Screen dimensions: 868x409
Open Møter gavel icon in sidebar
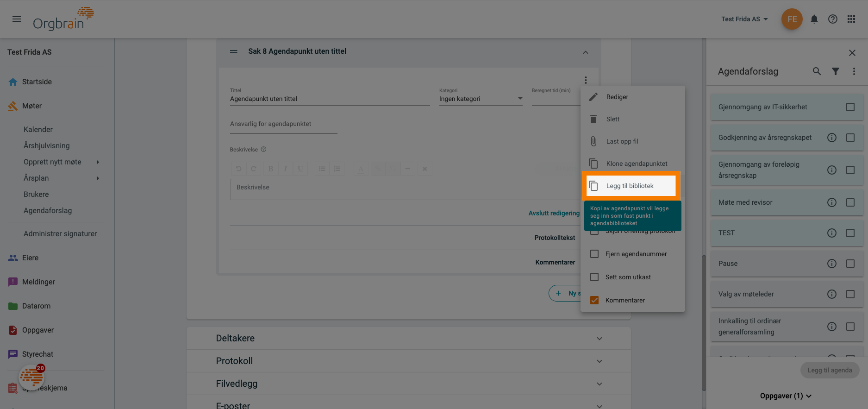(13, 106)
